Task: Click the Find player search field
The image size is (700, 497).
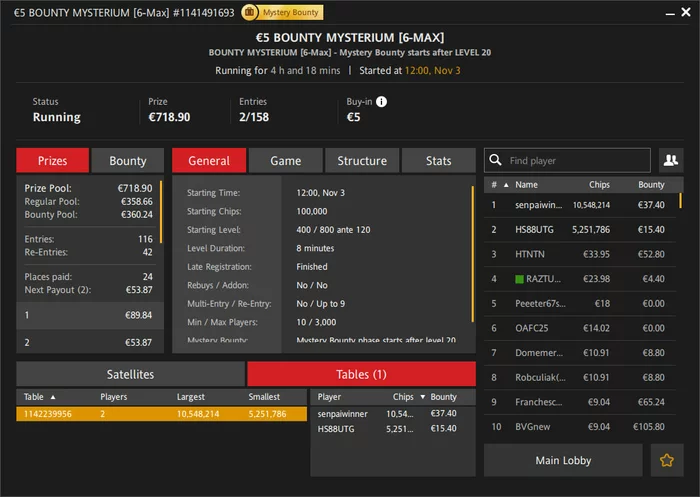Action: point(567,160)
